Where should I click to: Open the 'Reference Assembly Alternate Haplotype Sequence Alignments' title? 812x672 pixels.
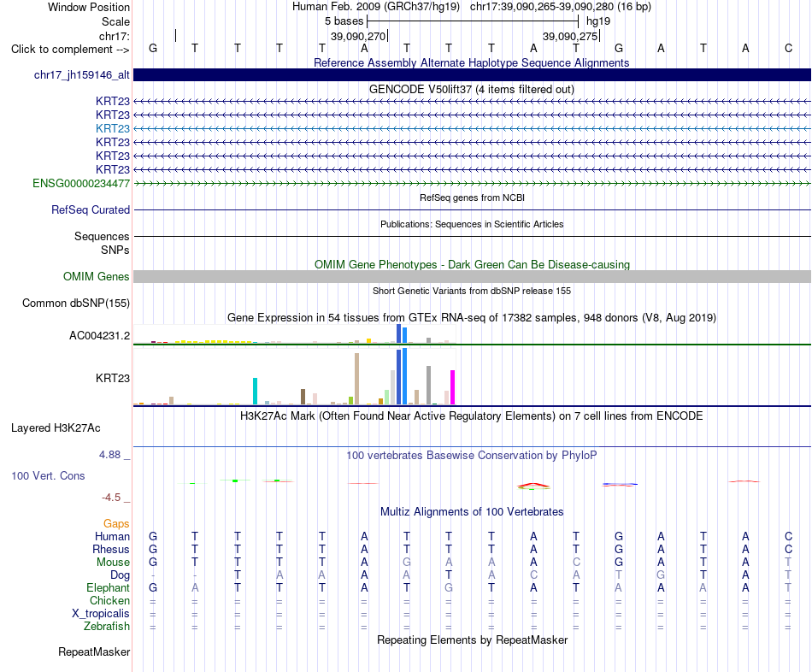[x=471, y=62]
